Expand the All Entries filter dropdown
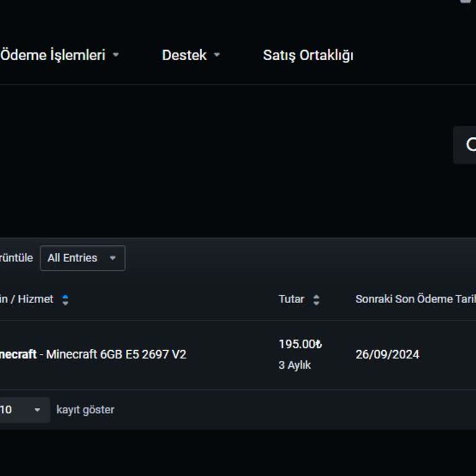The image size is (476, 476). tap(82, 258)
